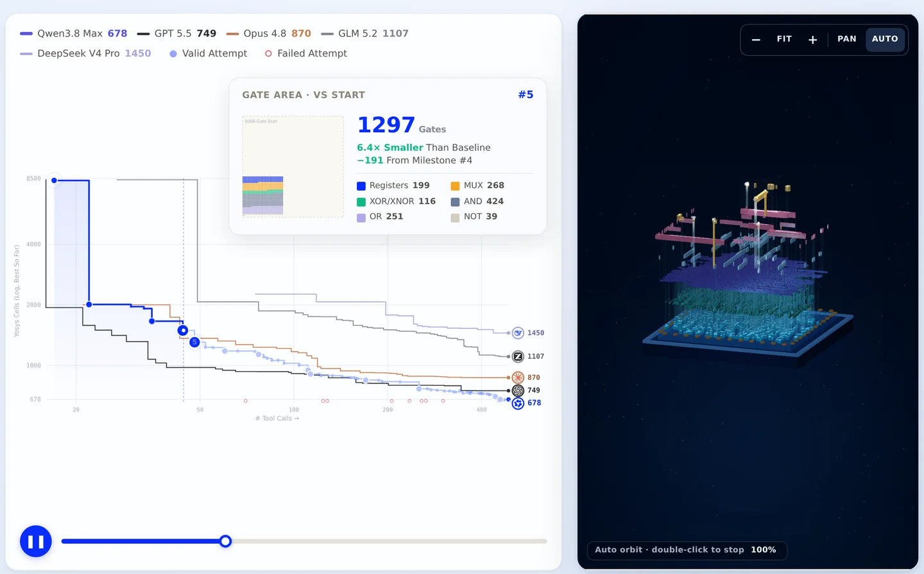
Task: Click the MUX orange color swatch
Action: (x=455, y=186)
